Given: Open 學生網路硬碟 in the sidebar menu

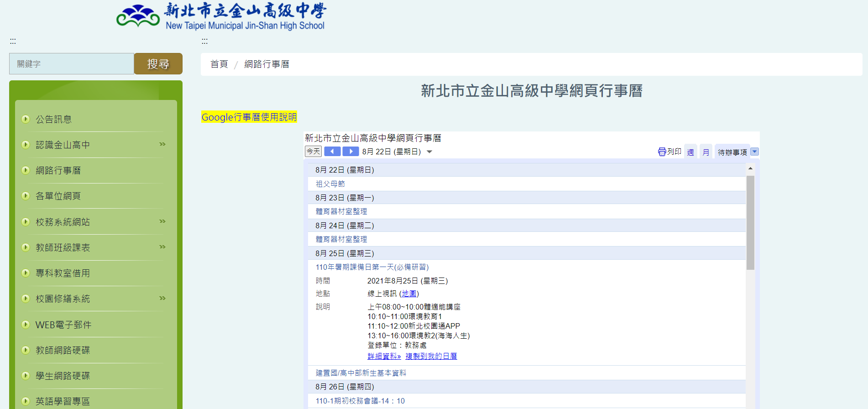Looking at the screenshot, I should (63, 376).
